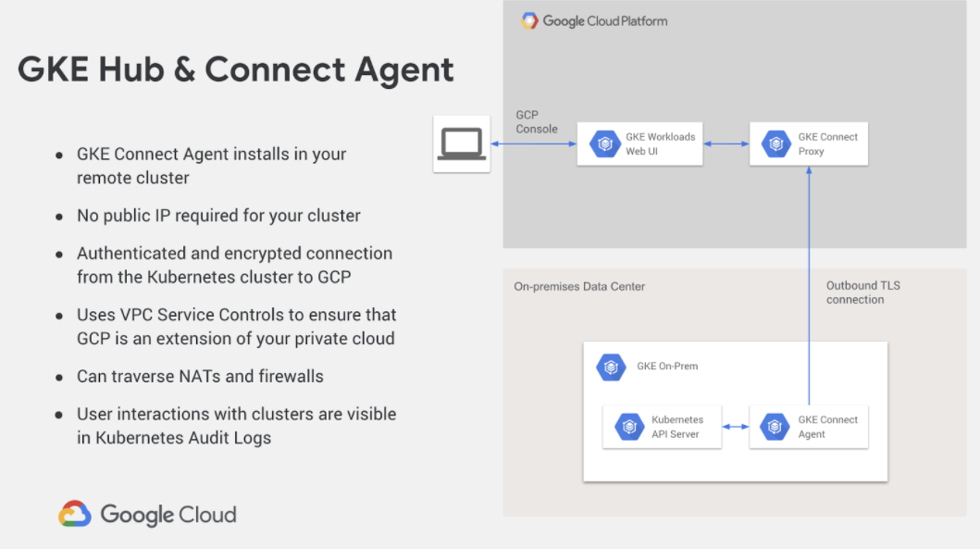The width and height of the screenshot is (980, 549).
Task: Click the Kubernetes Audit Logs bullet text
Action: pos(236,426)
